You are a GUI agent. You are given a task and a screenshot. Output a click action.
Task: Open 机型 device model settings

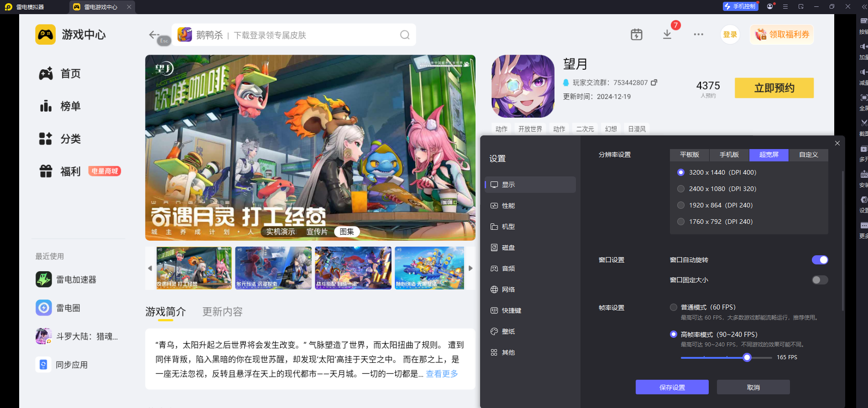click(x=530, y=227)
